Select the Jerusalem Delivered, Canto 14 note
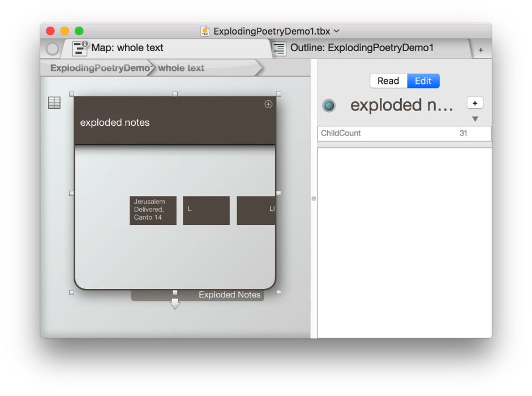The height and width of the screenshot is (396, 532). (153, 210)
